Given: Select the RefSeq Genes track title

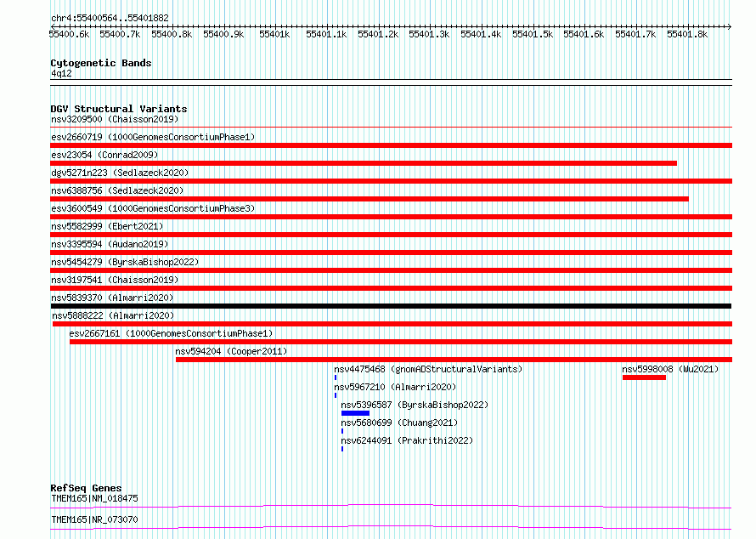Looking at the screenshot, I should (86, 488).
